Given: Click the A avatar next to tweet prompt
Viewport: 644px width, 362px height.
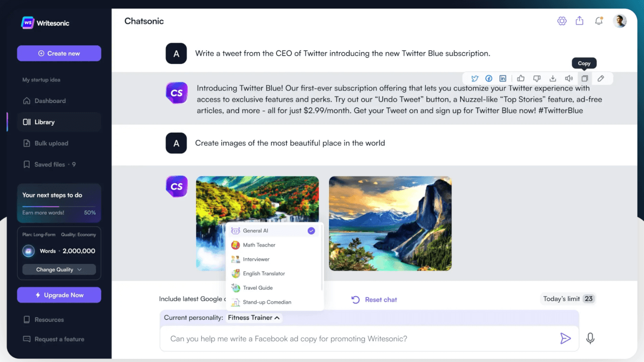Looking at the screenshot, I should (x=176, y=53).
